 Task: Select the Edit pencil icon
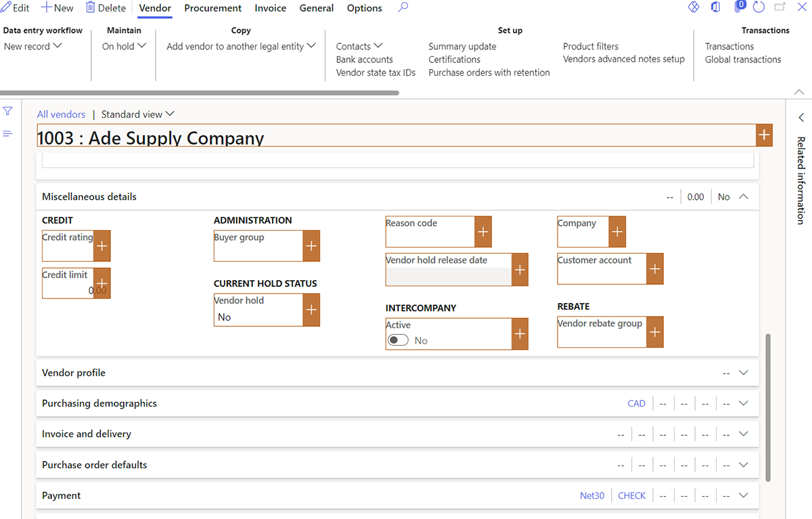click(7, 7)
